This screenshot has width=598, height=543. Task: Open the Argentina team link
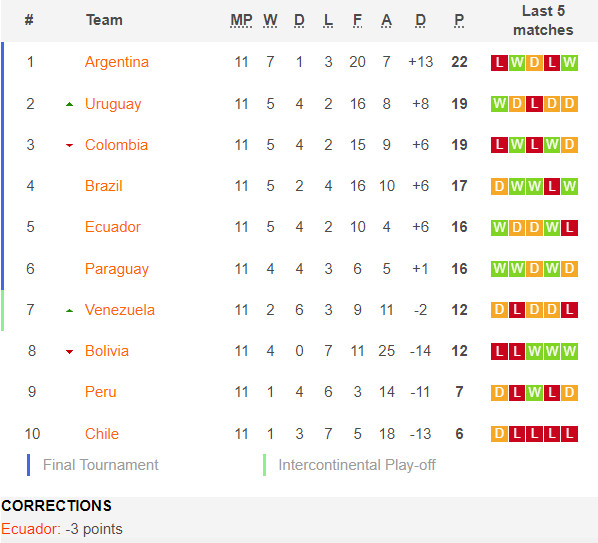pos(116,62)
